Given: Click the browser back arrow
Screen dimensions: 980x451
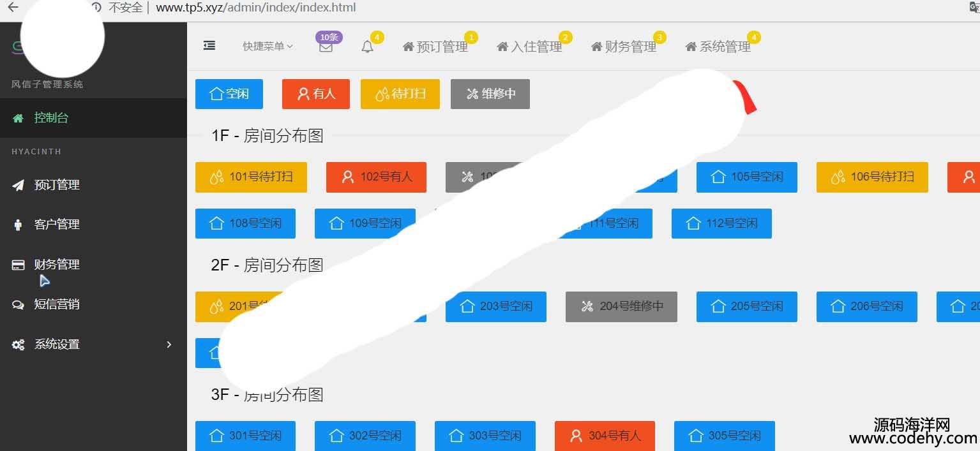Looking at the screenshot, I should point(13,8).
